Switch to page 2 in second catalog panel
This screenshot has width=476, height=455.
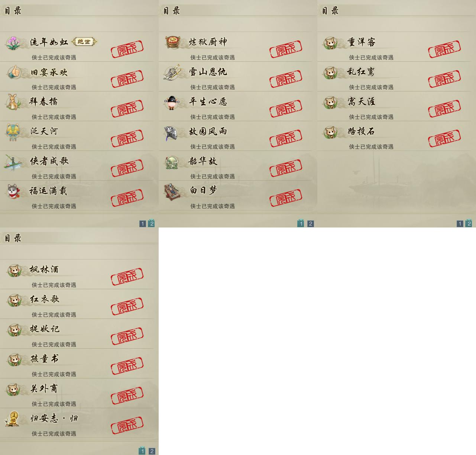[311, 223]
